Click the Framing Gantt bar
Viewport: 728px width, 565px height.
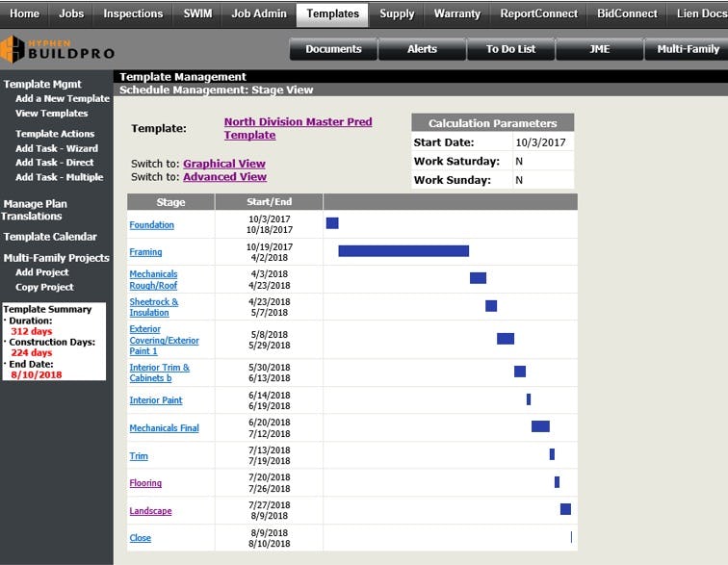pyautogui.click(x=403, y=251)
